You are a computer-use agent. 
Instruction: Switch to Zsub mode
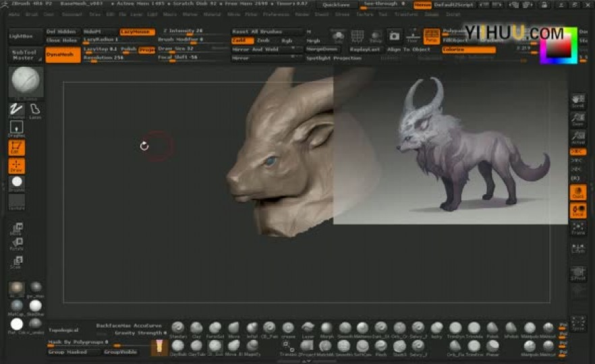pyautogui.click(x=263, y=40)
